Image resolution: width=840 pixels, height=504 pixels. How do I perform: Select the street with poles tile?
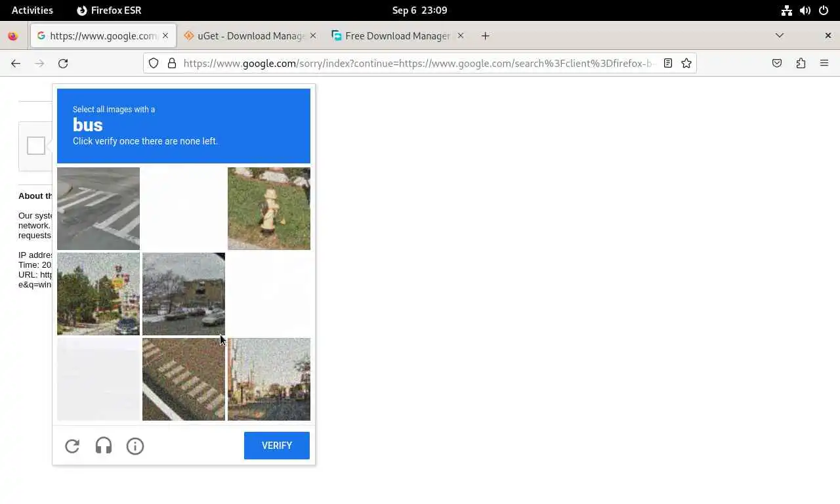point(269,379)
